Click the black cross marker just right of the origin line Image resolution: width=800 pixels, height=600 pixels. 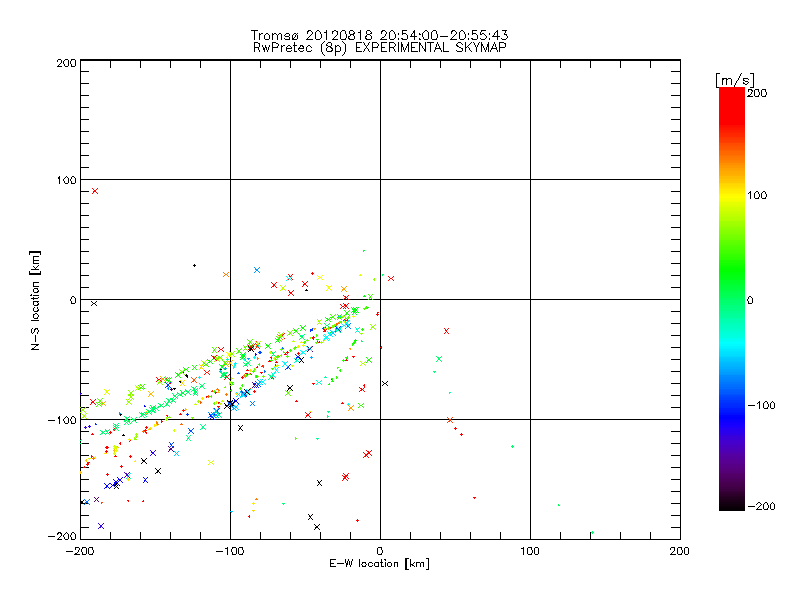[x=385, y=383]
